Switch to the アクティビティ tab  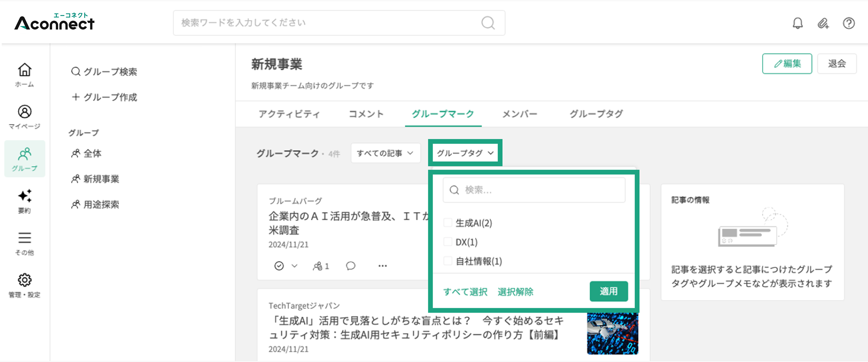point(289,114)
